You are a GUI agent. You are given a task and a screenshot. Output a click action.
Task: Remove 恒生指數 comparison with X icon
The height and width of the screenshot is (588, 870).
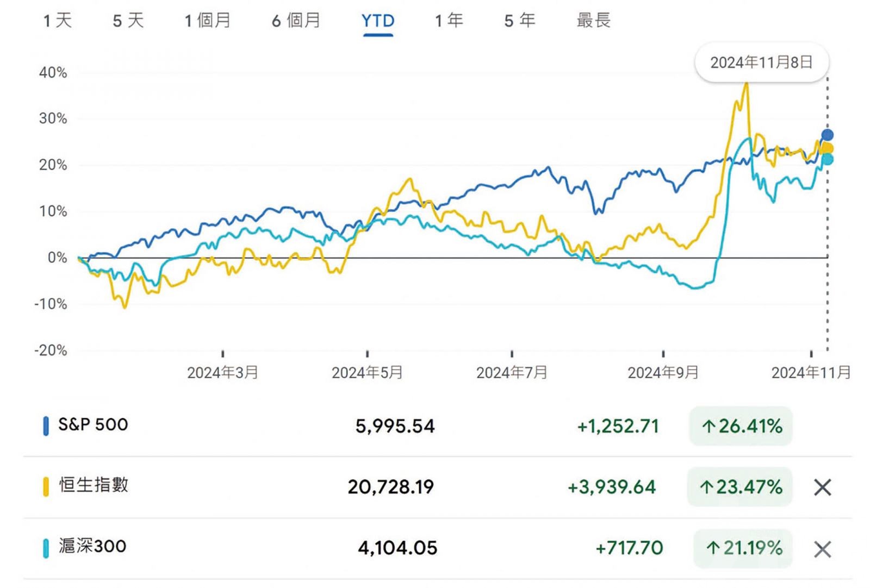coord(823,487)
